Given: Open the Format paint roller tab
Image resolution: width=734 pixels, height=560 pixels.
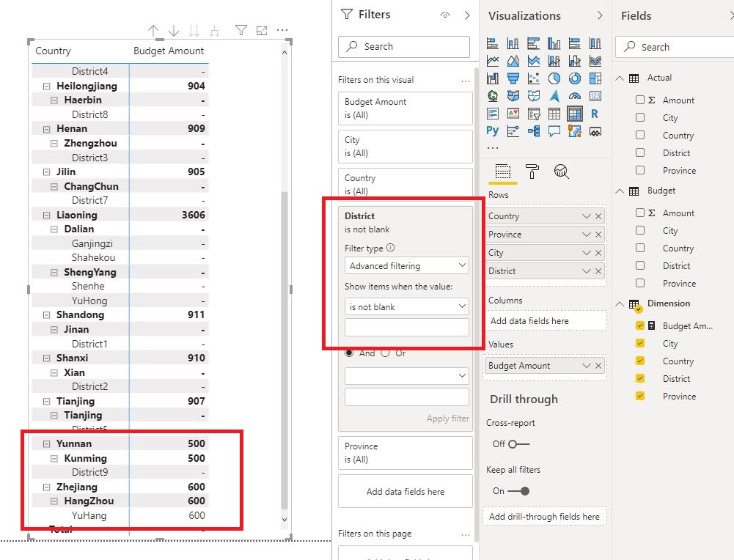Looking at the screenshot, I should (x=532, y=172).
